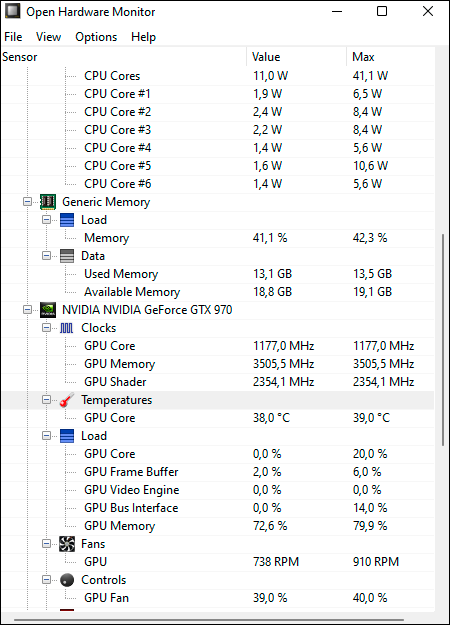Click the Fans icon
The height and width of the screenshot is (625, 450).
(x=67, y=544)
